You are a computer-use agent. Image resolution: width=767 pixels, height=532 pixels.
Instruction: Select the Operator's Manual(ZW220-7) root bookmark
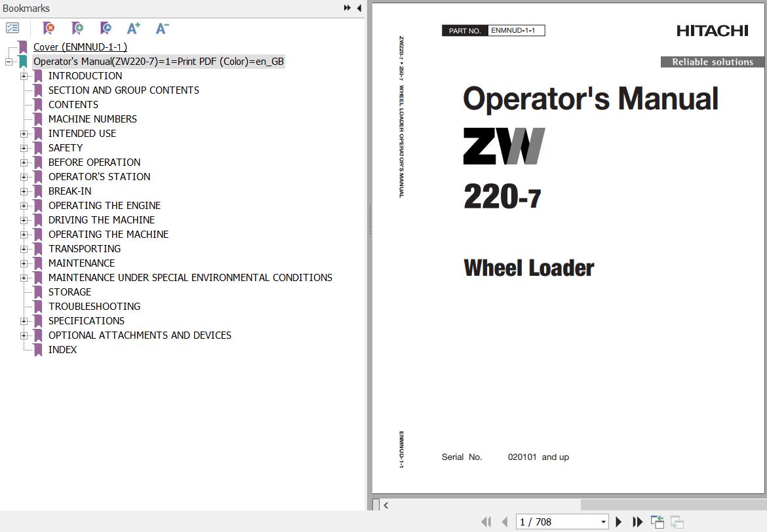tap(159, 62)
